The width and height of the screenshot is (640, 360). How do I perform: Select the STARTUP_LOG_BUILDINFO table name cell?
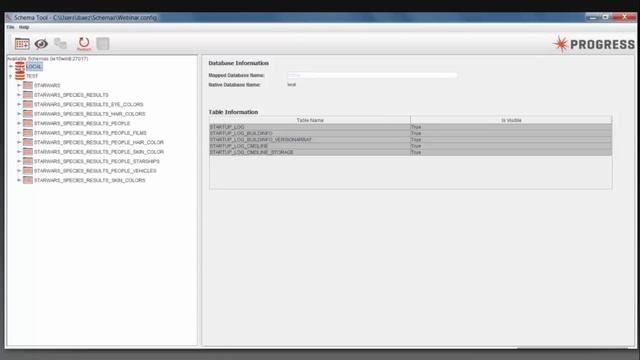[x=310, y=133]
